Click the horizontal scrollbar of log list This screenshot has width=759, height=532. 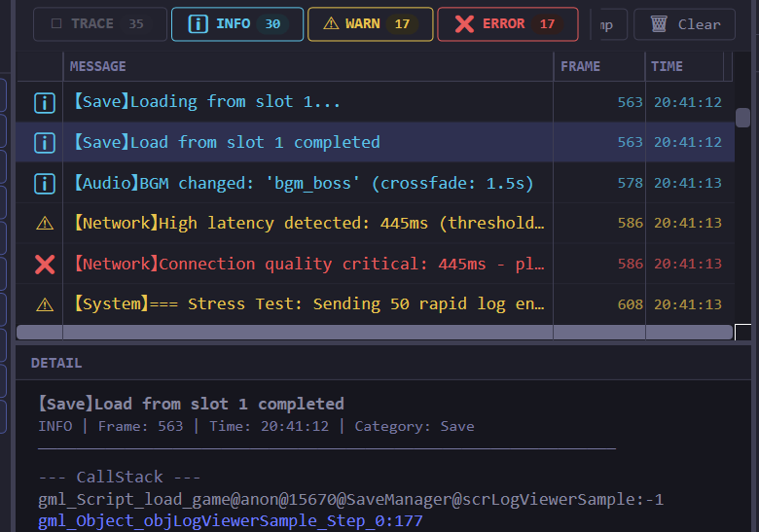[375, 332]
